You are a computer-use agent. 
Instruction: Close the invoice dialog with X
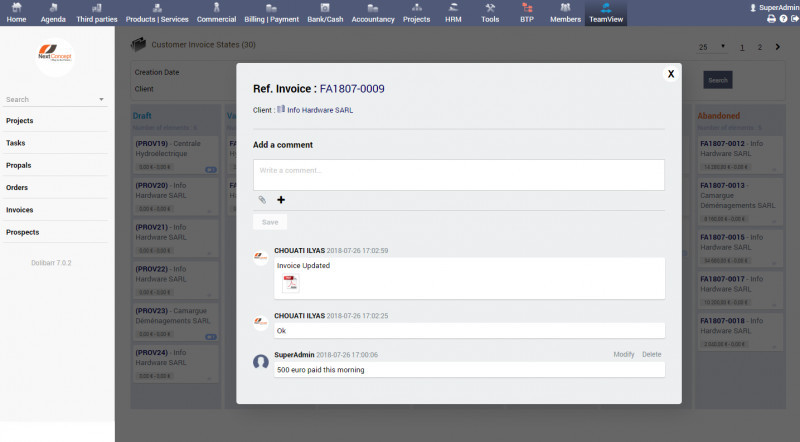point(671,74)
